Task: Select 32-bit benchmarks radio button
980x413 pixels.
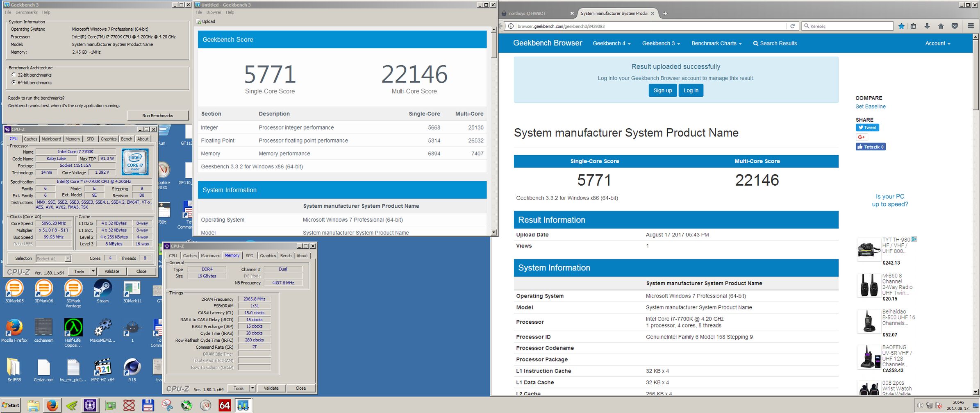Action: 14,75
